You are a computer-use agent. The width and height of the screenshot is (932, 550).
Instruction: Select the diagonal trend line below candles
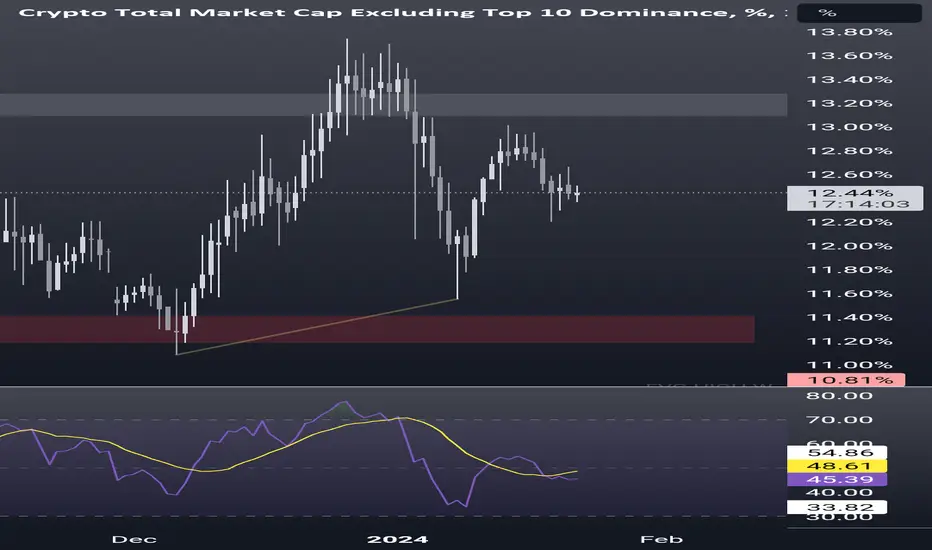tap(317, 326)
